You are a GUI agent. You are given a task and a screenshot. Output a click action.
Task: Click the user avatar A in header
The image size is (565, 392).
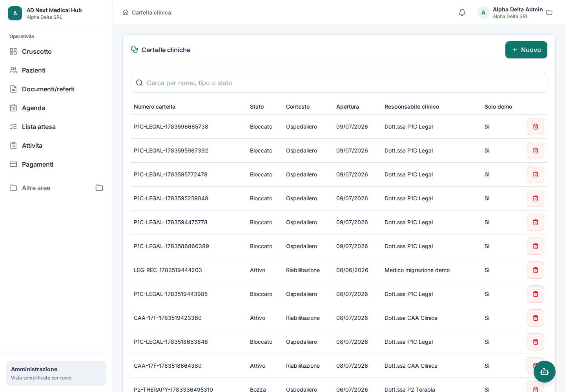(x=483, y=13)
